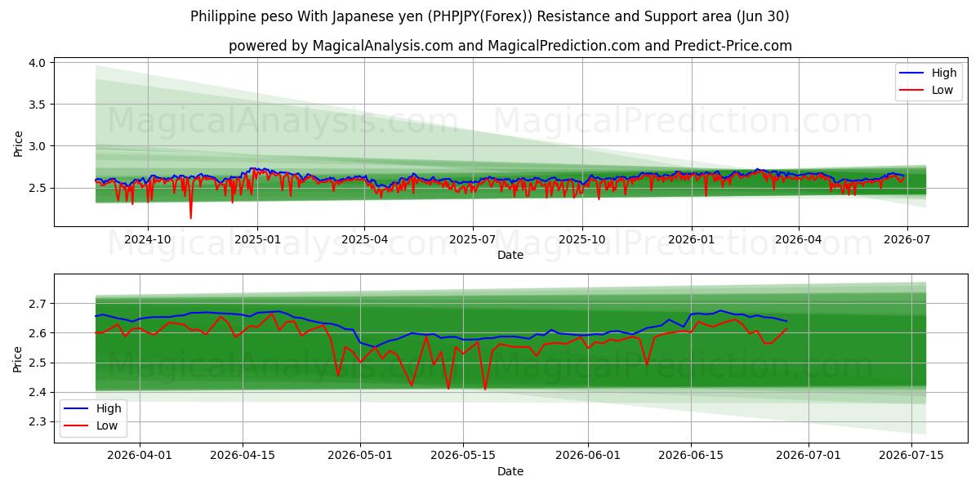Click the 2026-07-15 tick label on bottom chart
Image resolution: width=980 pixels, height=490 pixels.
pos(911,457)
